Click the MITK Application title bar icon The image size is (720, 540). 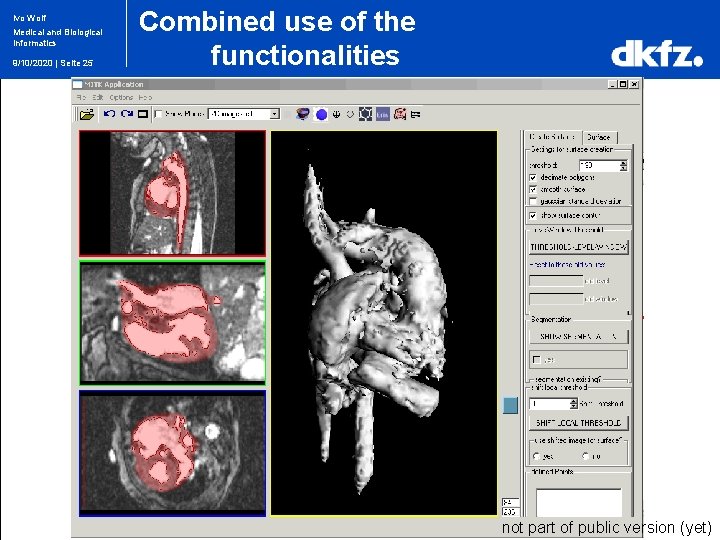pyautogui.click(x=78, y=84)
